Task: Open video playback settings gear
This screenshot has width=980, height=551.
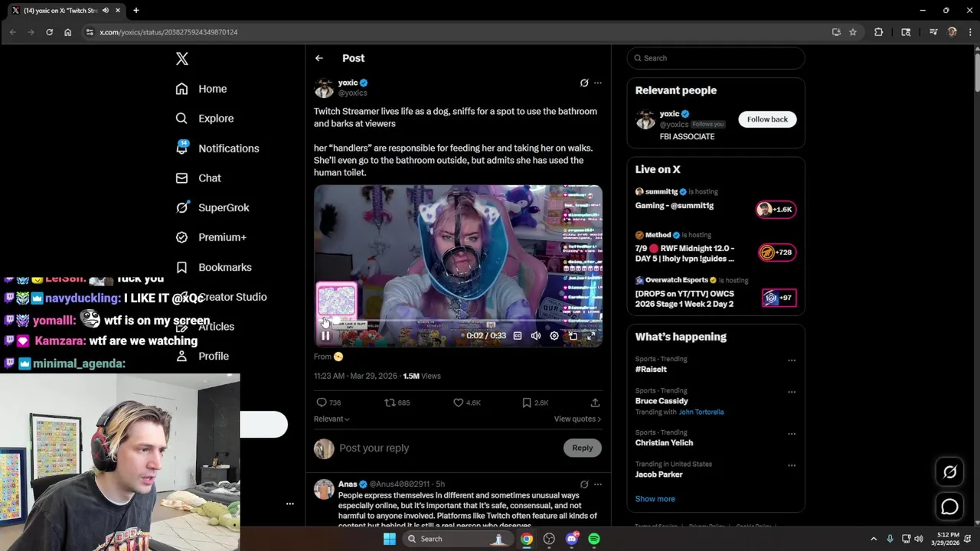Action: [554, 336]
